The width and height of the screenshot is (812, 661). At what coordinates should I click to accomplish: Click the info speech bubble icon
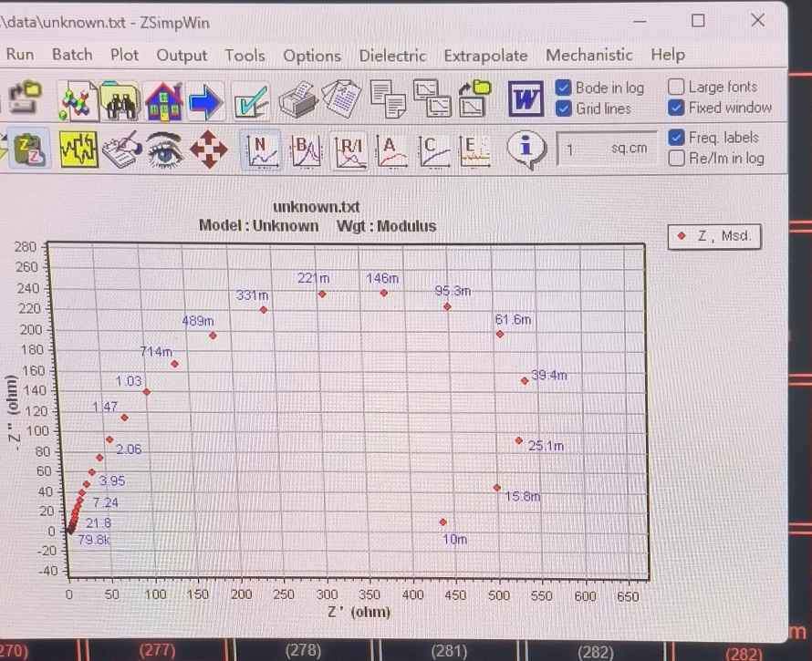pos(526,150)
